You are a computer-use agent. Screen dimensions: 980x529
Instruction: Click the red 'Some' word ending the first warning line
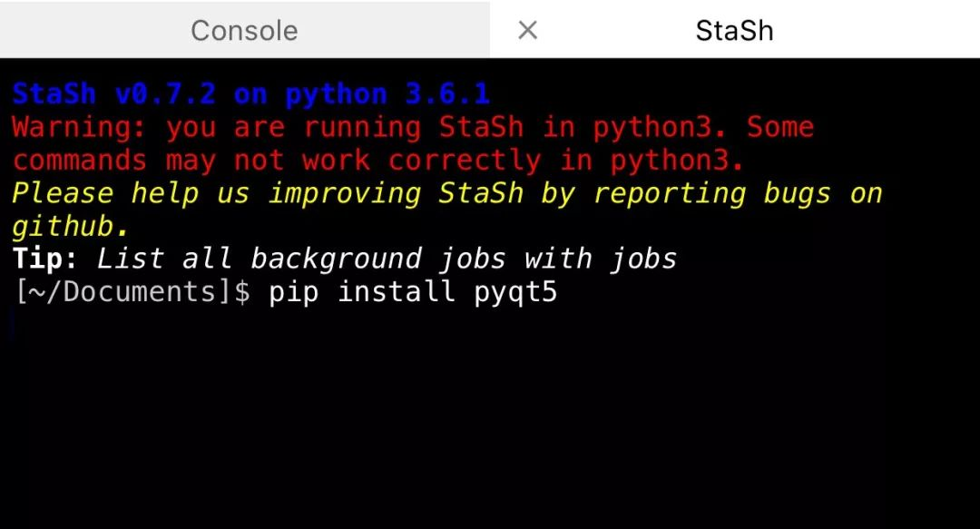tap(780, 128)
